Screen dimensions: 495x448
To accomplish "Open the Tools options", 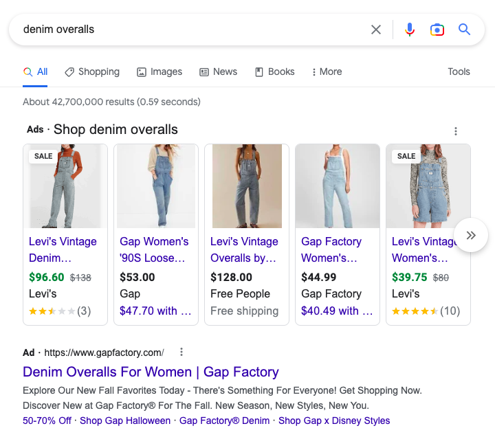I will [459, 71].
